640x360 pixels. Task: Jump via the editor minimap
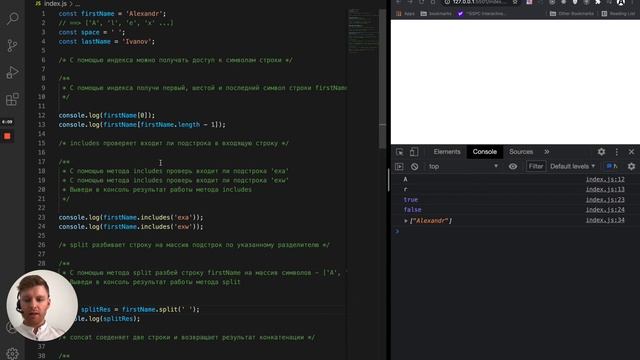click(x=362, y=31)
